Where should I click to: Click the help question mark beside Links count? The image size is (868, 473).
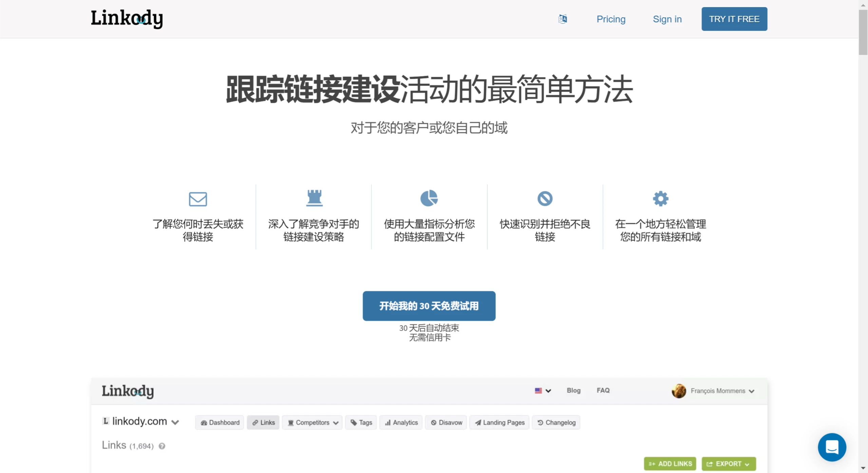coord(162,446)
